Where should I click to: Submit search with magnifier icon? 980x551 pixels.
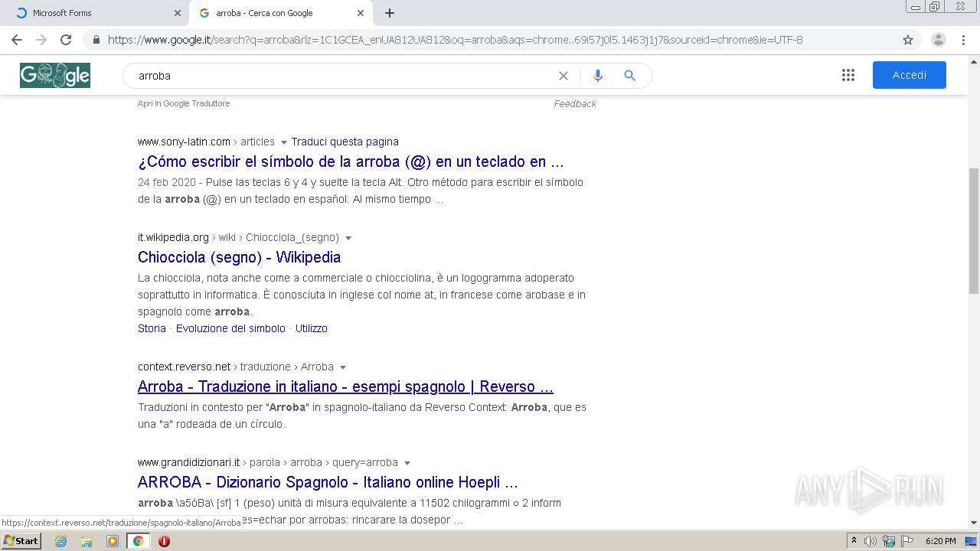point(630,76)
